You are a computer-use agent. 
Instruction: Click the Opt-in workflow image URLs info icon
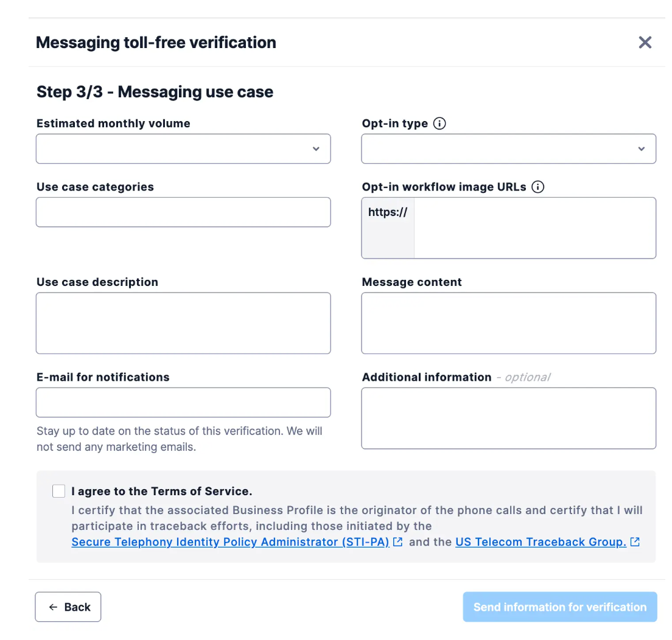[538, 187]
